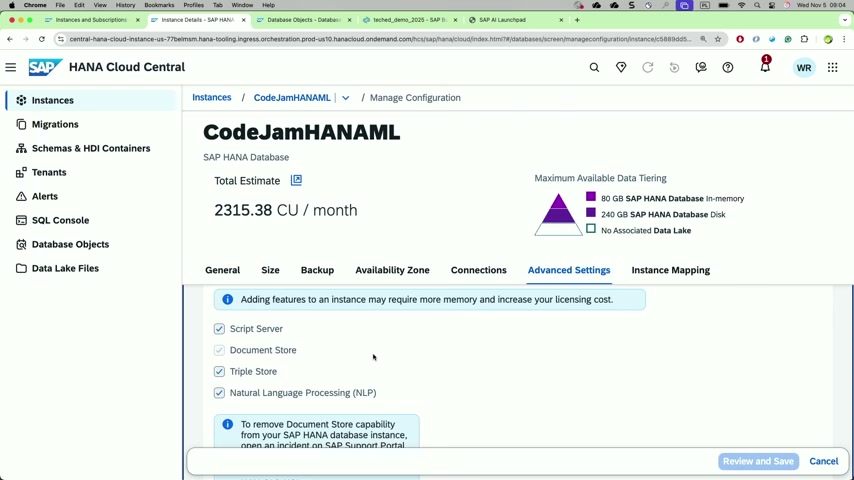Screen dimensions: 854x480
Task: Click the zoom magnifier in address bar
Action: (x=703, y=39)
